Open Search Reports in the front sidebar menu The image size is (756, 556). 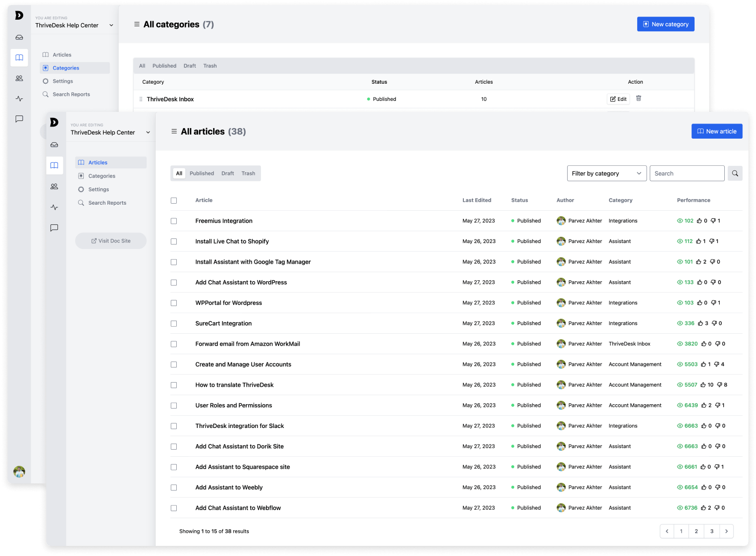pyautogui.click(x=111, y=203)
